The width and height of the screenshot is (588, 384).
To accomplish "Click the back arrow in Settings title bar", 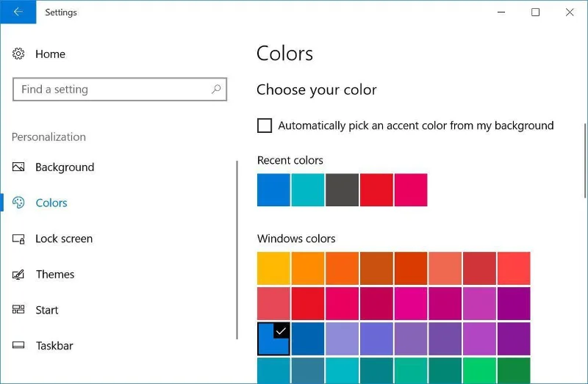I will (x=18, y=12).
